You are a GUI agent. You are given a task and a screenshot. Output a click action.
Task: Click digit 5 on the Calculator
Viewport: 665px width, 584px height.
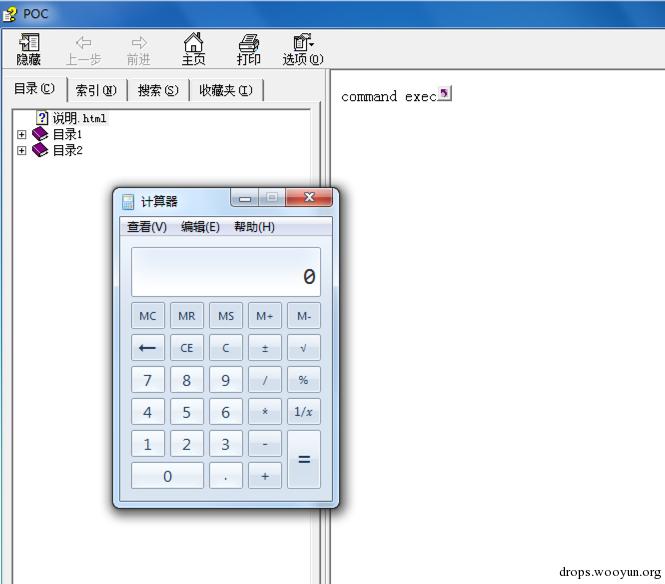187,411
